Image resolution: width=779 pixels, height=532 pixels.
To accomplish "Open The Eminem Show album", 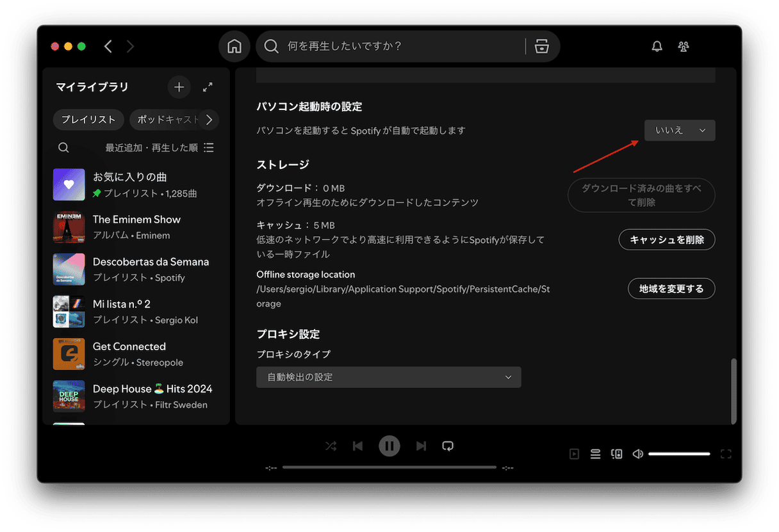I will pyautogui.click(x=136, y=227).
